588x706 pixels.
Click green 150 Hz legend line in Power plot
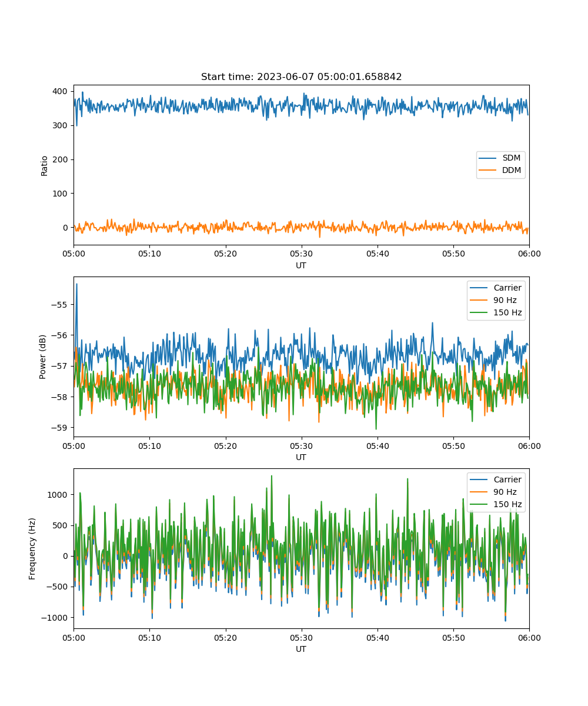click(x=479, y=312)
